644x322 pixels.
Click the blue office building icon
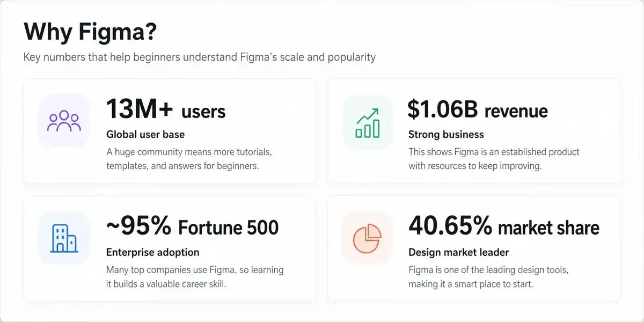(x=63, y=238)
